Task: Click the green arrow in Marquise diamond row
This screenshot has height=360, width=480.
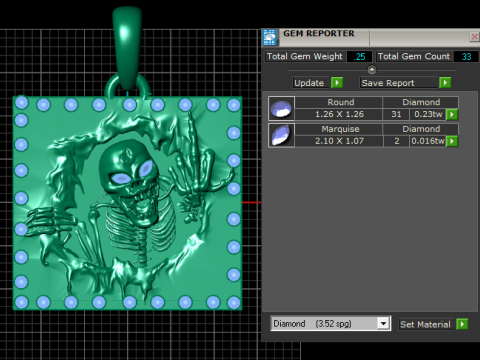Action: click(x=452, y=141)
